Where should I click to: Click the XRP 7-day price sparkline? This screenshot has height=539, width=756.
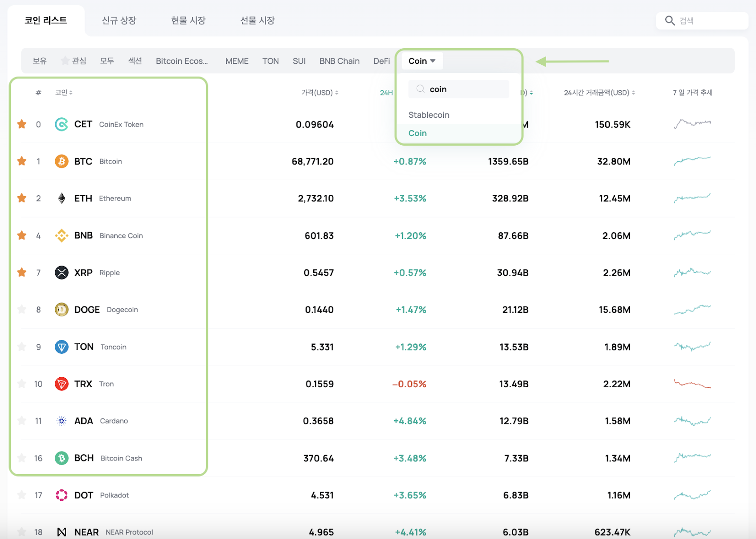tap(692, 272)
